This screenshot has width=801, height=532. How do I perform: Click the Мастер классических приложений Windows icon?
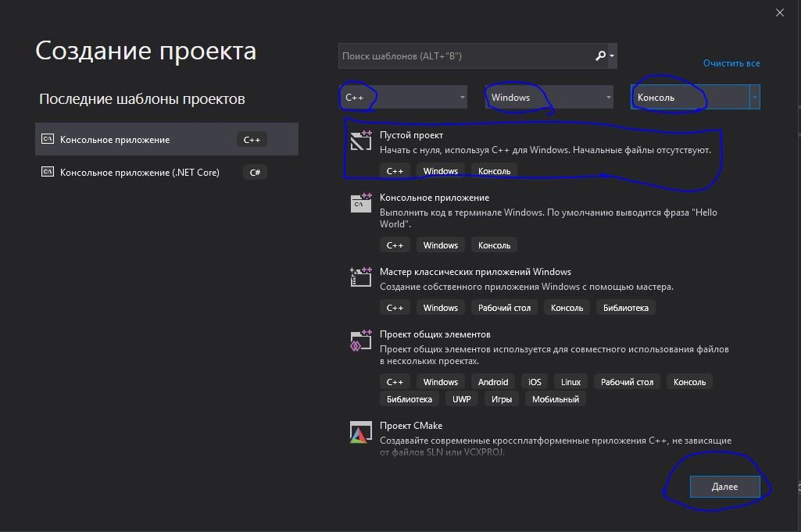360,277
